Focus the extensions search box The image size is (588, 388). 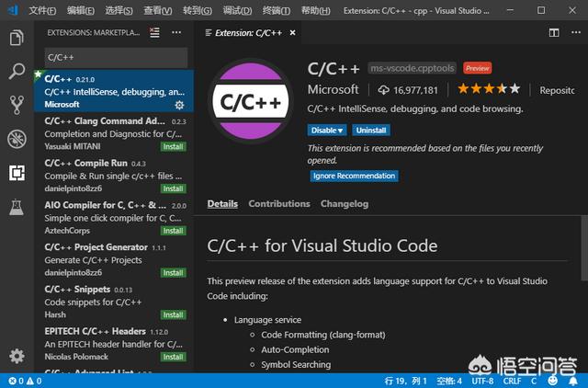click(116, 57)
